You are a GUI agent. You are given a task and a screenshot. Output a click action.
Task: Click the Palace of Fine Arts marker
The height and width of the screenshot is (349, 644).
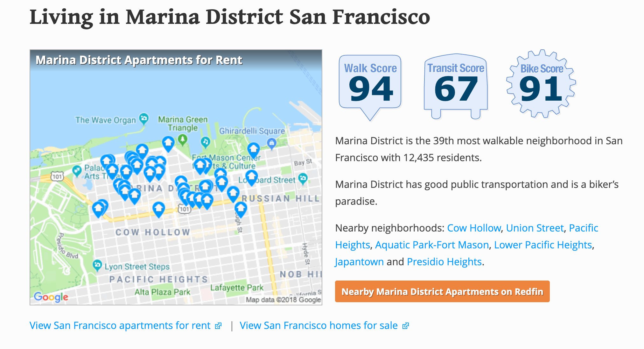(77, 170)
